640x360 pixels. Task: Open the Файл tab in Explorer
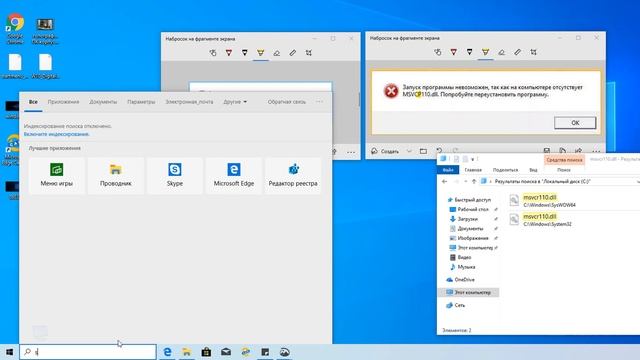448,170
